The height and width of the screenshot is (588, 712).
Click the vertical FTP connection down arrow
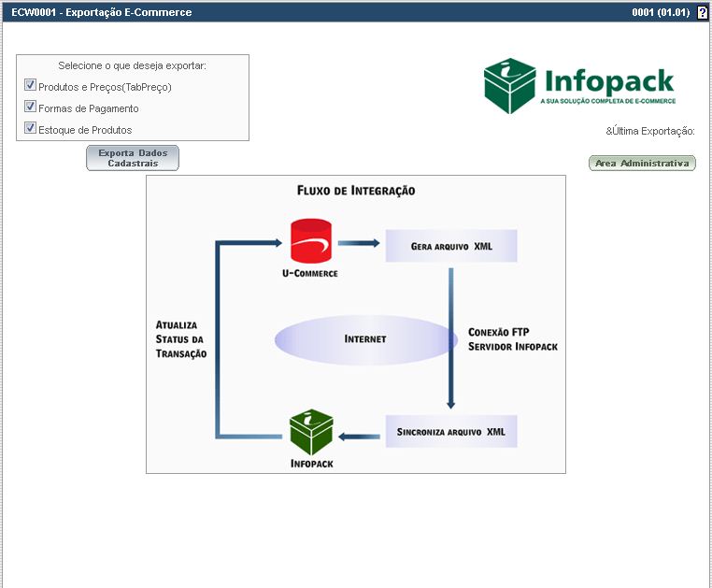[x=450, y=338]
